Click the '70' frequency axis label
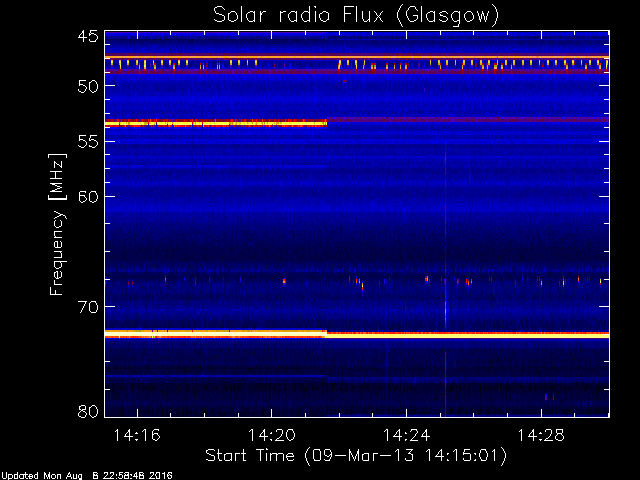The width and height of the screenshot is (640, 480). pos(88,307)
